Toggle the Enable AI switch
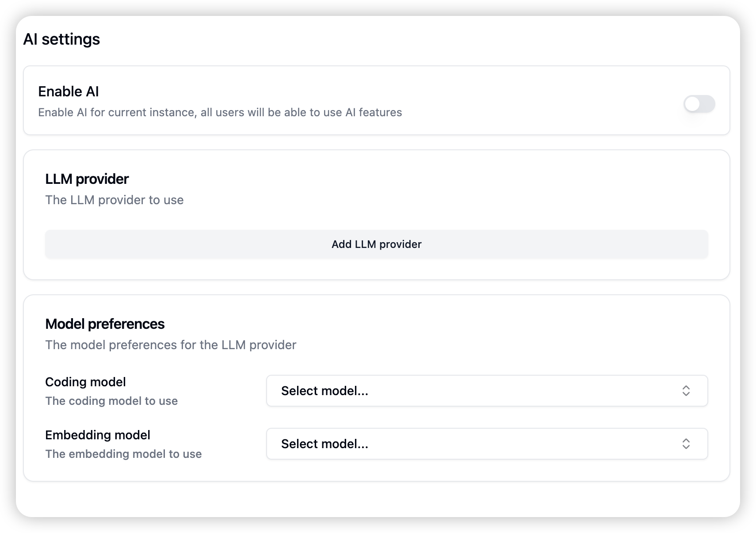This screenshot has height=533, width=756. point(699,104)
